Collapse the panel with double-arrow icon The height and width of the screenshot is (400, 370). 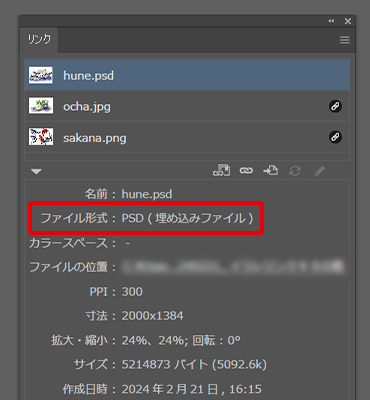pos(331,21)
